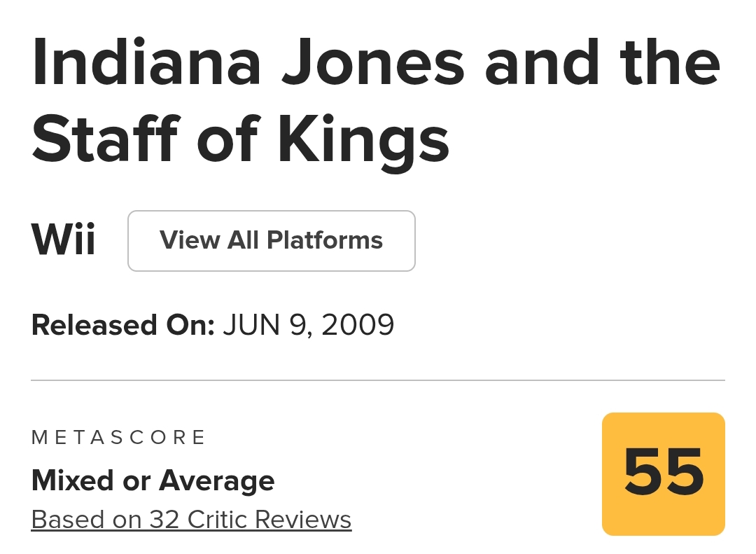This screenshot has height=554, width=756.
Task: Click the horizontal divider below release date
Action: (x=378, y=380)
